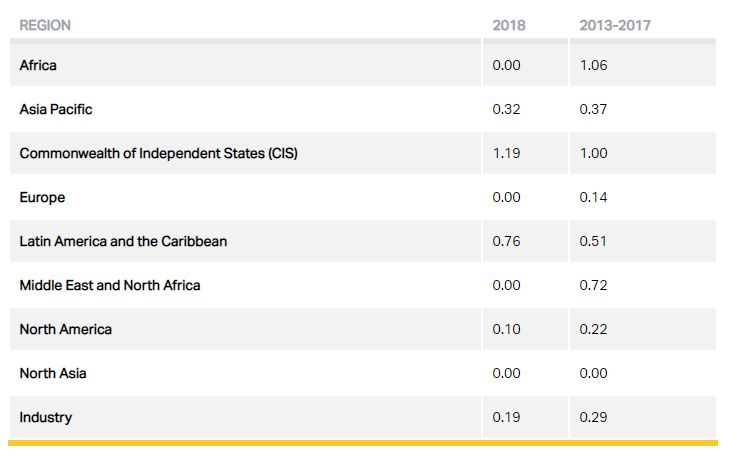Click the Industry row label

click(x=46, y=417)
